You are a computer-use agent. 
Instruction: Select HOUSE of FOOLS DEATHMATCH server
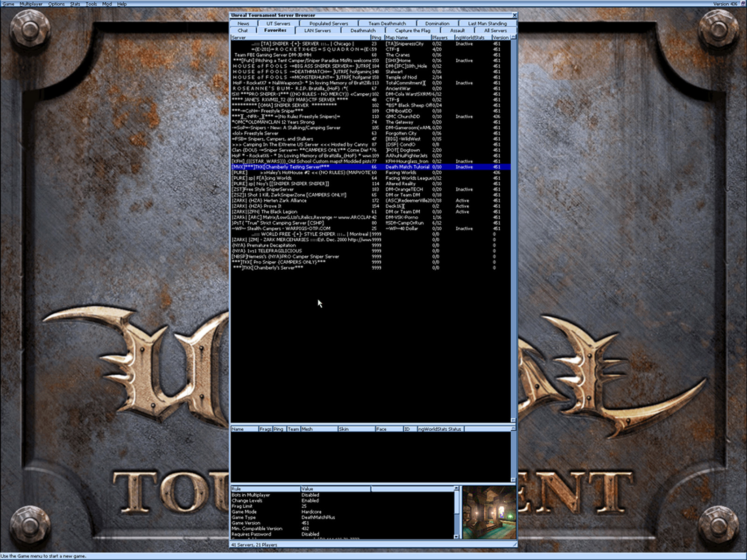click(x=371, y=72)
